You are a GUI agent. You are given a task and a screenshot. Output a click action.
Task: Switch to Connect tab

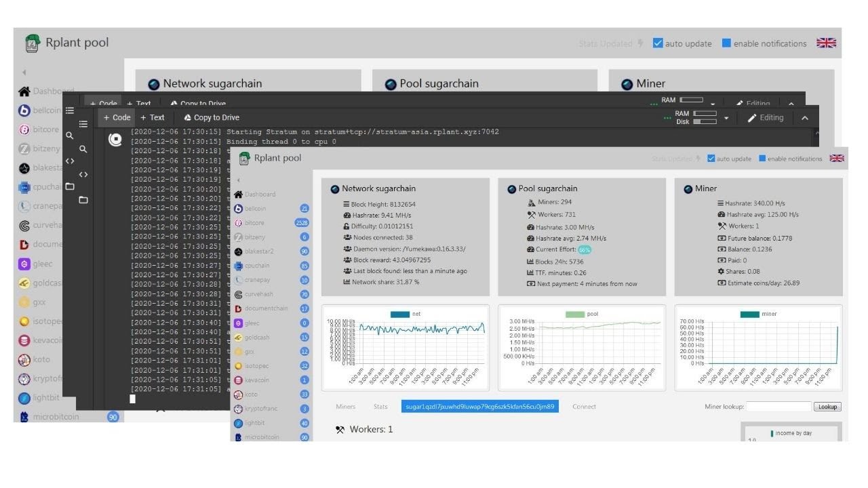584,407
